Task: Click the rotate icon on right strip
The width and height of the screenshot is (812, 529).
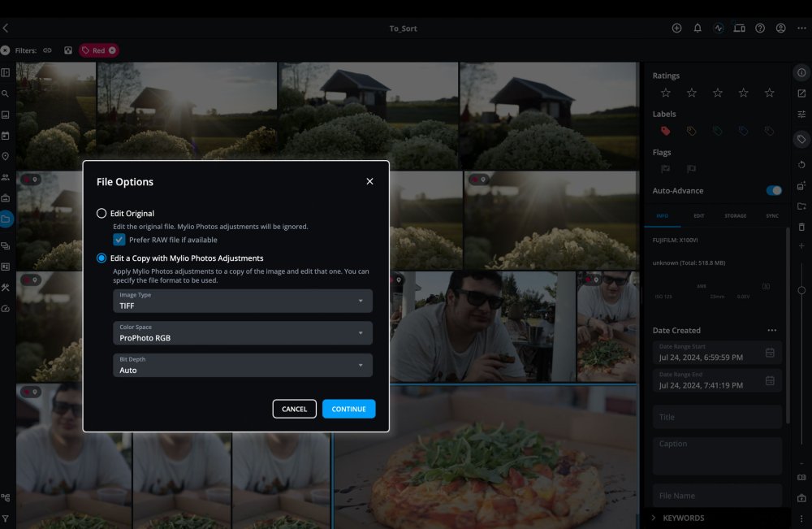Action: [x=801, y=165]
